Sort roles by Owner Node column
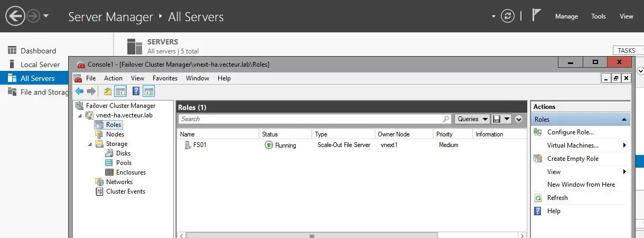The height and width of the screenshot is (238, 644). (404, 134)
